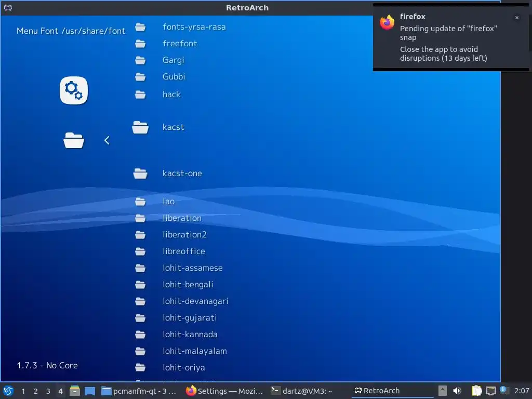532x399 pixels.
Task: Select the Gubbi font folder name
Action: [174, 77]
